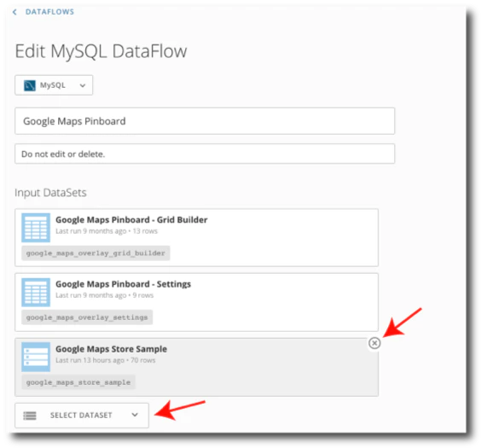Select 'Google Maps Pinboard - Settings' title

(x=123, y=284)
